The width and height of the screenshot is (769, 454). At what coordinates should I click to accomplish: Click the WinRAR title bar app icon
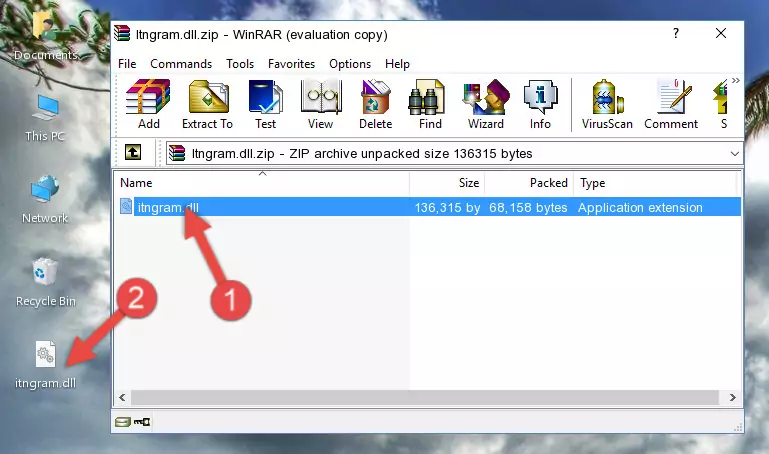[x=123, y=34]
